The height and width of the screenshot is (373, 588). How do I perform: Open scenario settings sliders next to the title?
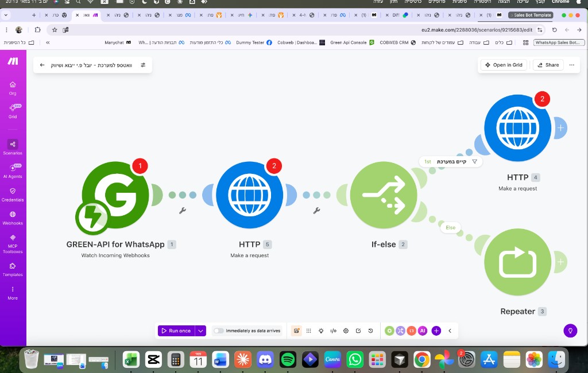click(x=143, y=65)
